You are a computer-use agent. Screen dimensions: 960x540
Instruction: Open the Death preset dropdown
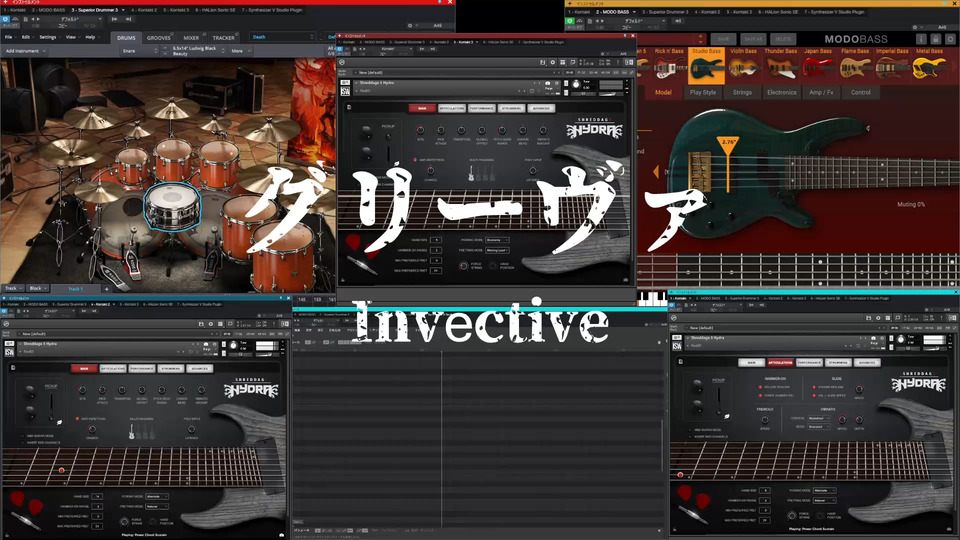click(x=282, y=37)
